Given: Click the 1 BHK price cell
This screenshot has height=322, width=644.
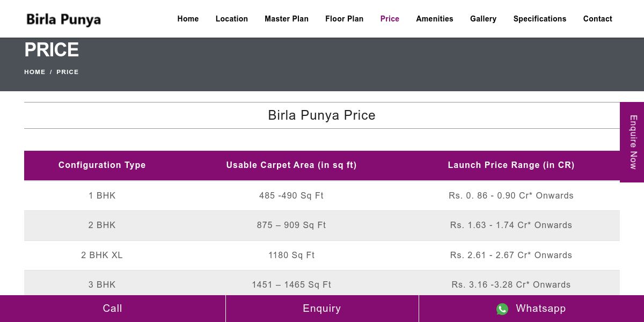Looking at the screenshot, I should 511,196.
